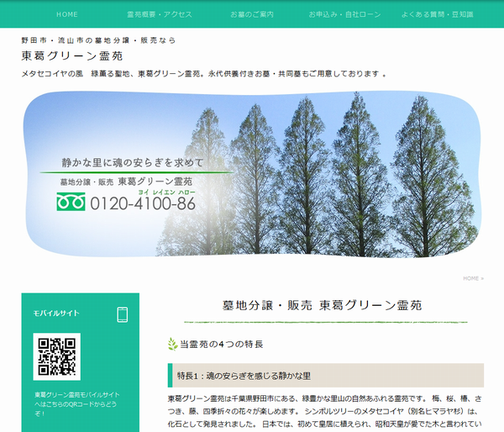Screen dimensions: 504x432
Task: Click the phone number 0120-4100-86
Action: (x=143, y=203)
